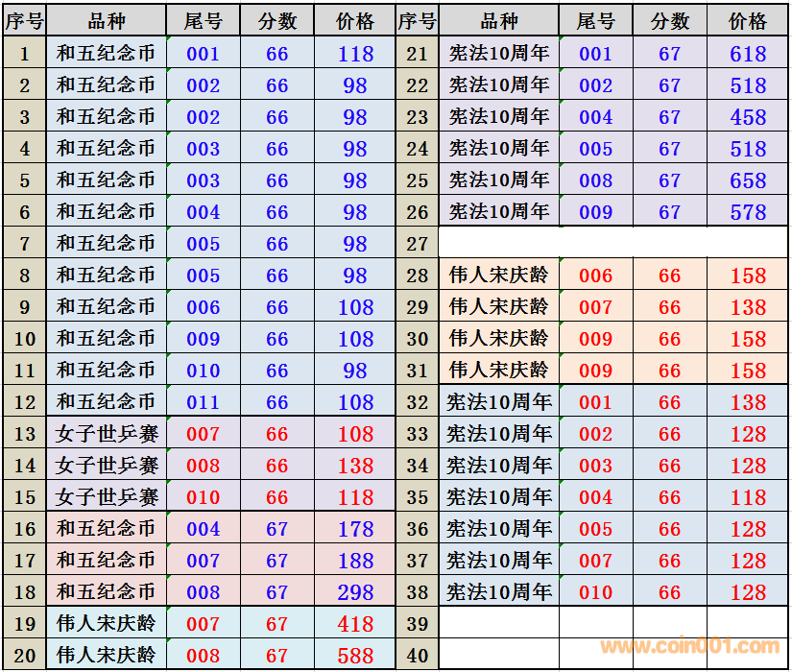Select price 418 for 伟人宋庆龄
792x672 pixels.
click(x=355, y=624)
